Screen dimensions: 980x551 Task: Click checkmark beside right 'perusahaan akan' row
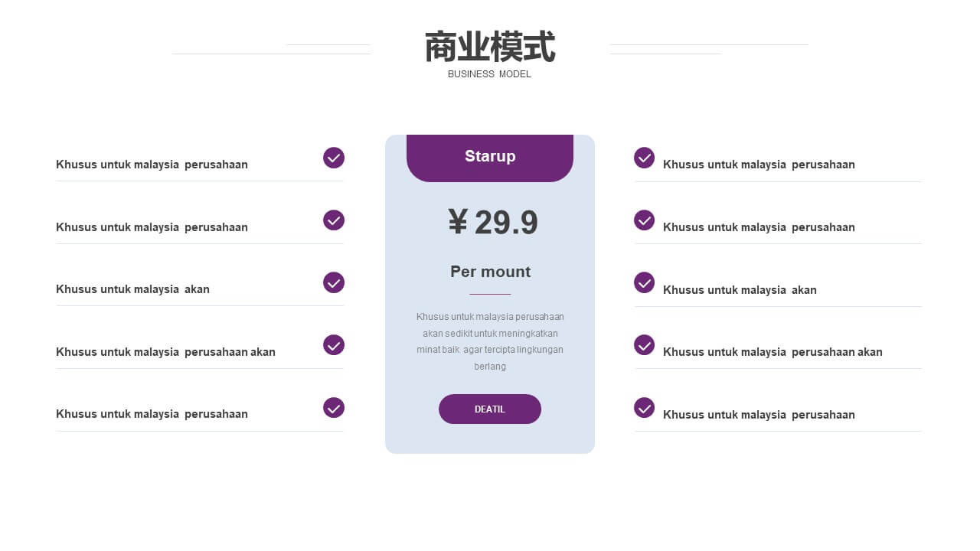point(645,345)
